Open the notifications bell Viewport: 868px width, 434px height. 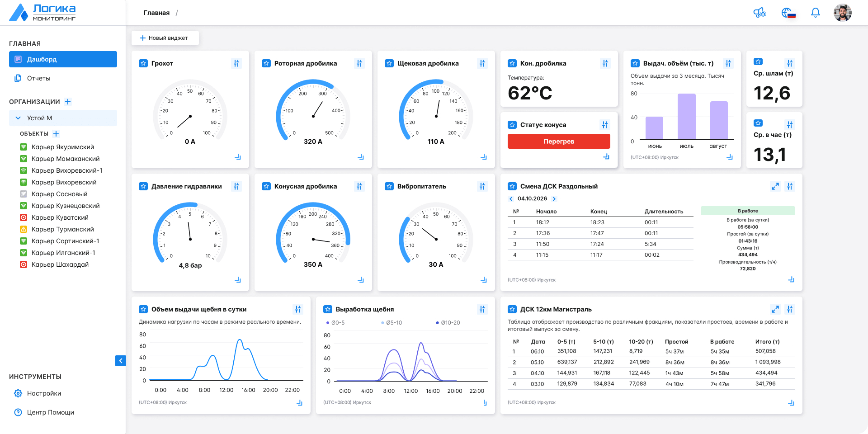pos(815,13)
